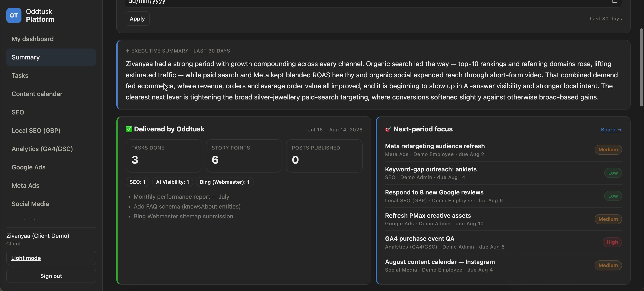Click the sparkle icon before Executive Summary

click(127, 51)
